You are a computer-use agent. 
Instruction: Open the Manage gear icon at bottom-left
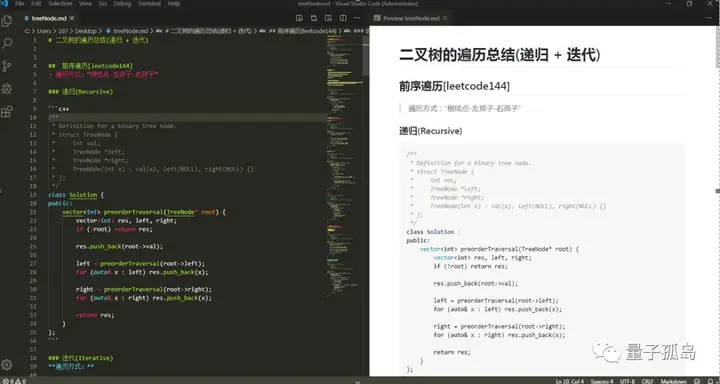point(6,365)
